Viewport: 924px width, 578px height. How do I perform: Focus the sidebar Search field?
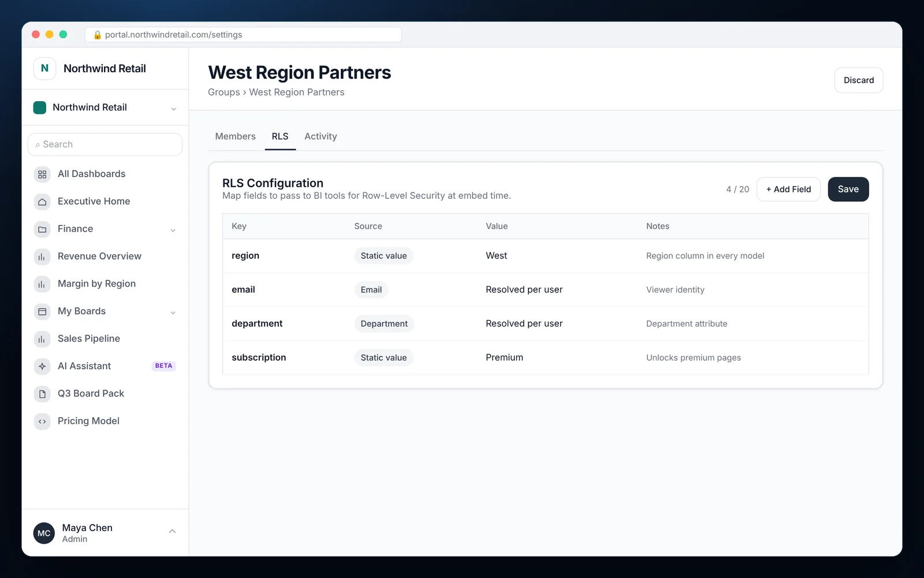[105, 144]
